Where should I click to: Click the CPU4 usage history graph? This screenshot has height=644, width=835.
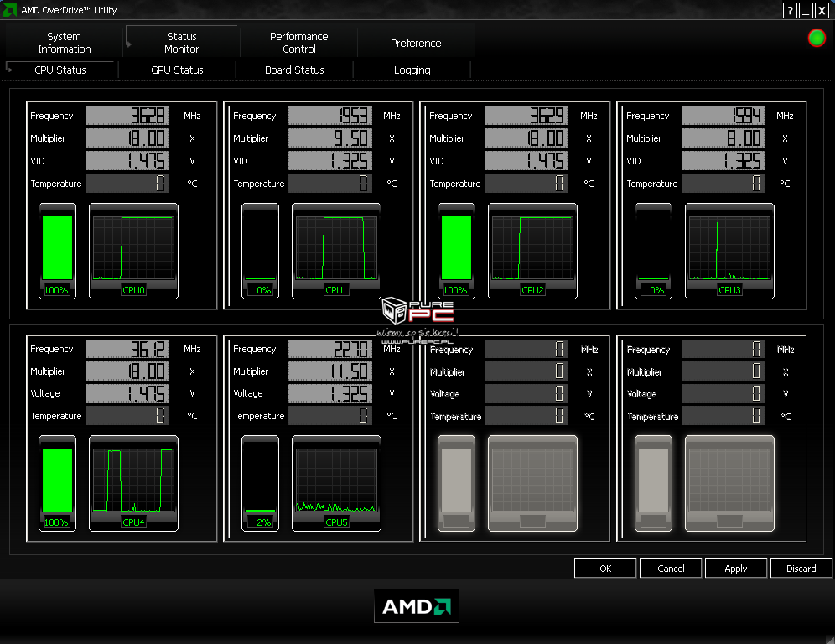[x=133, y=484]
